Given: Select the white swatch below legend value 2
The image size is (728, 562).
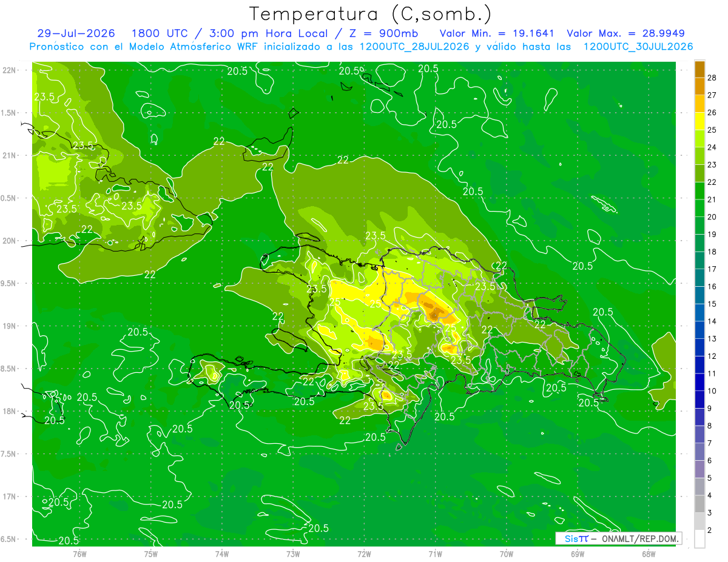Looking at the screenshot, I should 699,539.
